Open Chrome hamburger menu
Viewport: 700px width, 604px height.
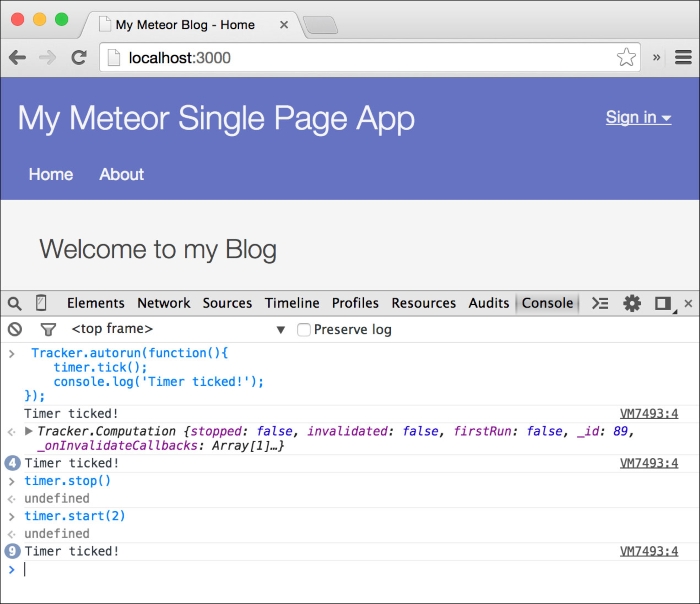[x=683, y=58]
